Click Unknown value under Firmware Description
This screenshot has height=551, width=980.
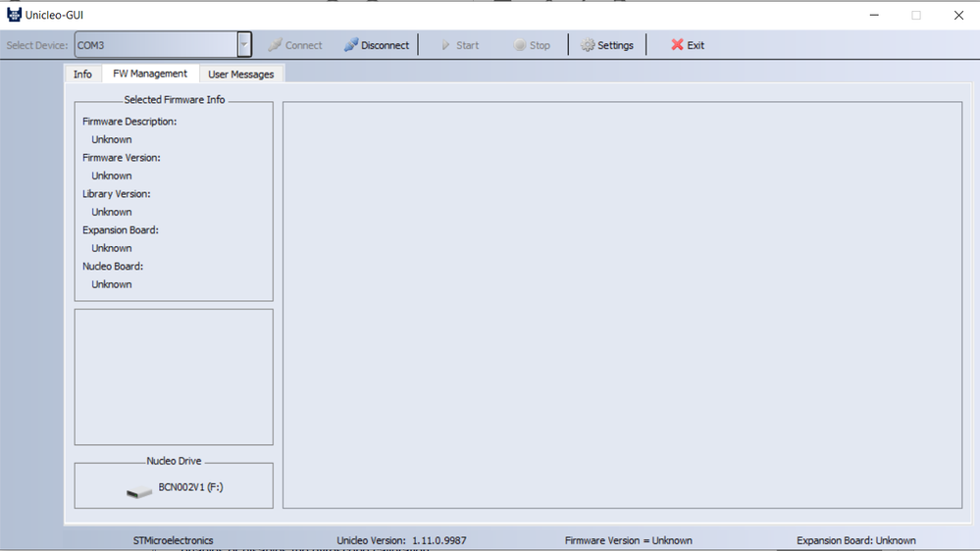click(112, 139)
